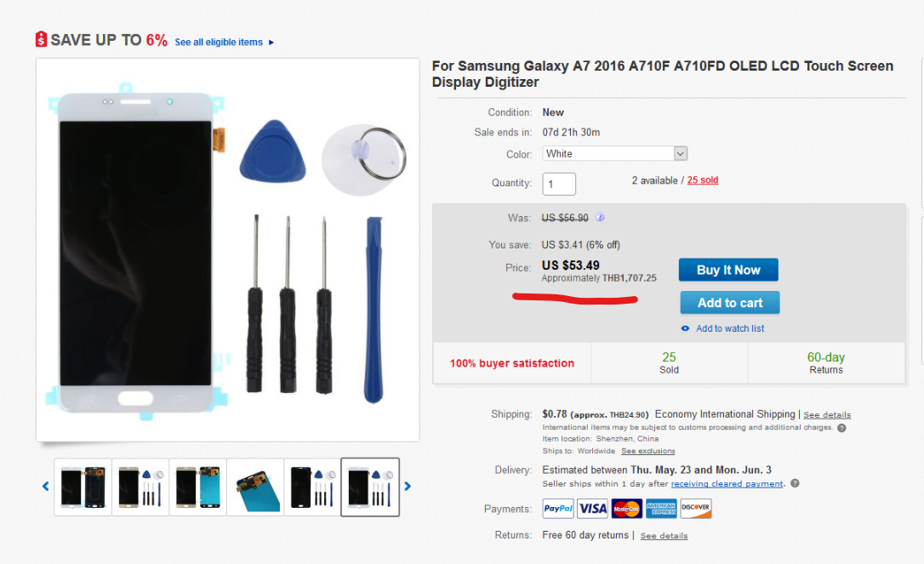Click the left arrow of the thumbnail carousel
This screenshot has height=564, width=924.
[x=45, y=486]
